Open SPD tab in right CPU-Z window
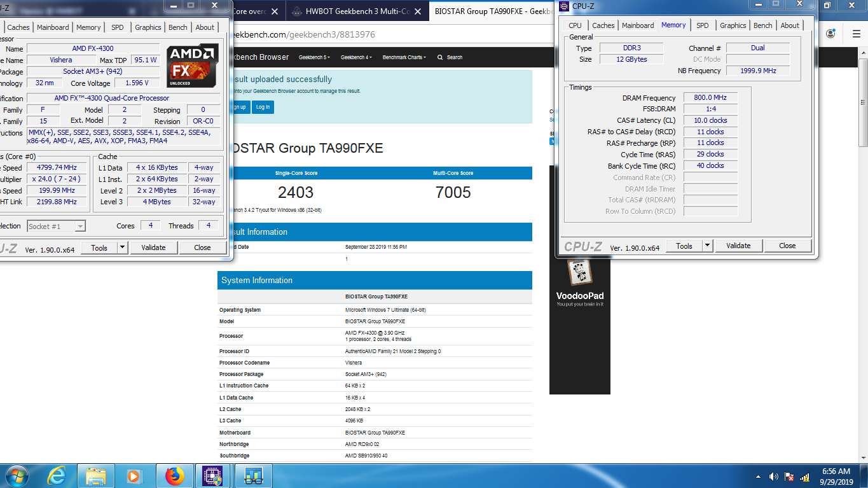This screenshot has width=868, height=488. (702, 25)
